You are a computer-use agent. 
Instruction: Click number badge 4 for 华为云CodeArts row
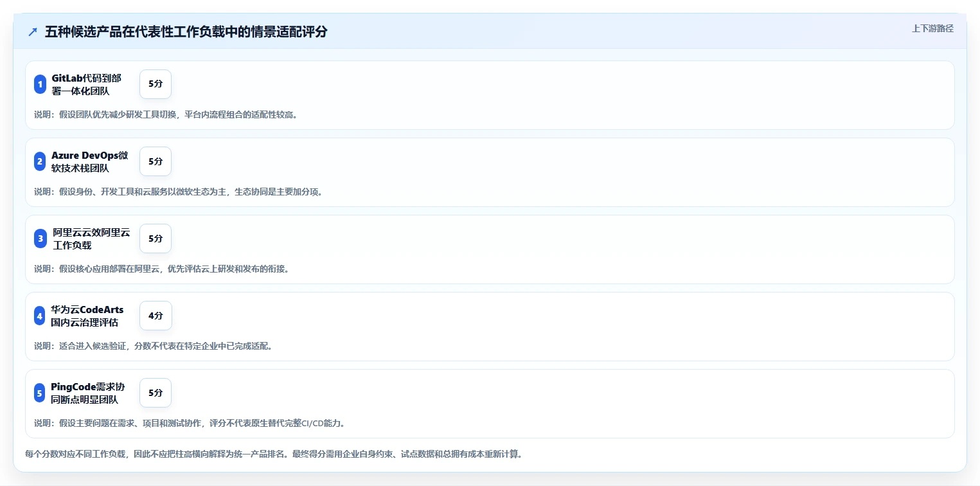click(x=40, y=316)
